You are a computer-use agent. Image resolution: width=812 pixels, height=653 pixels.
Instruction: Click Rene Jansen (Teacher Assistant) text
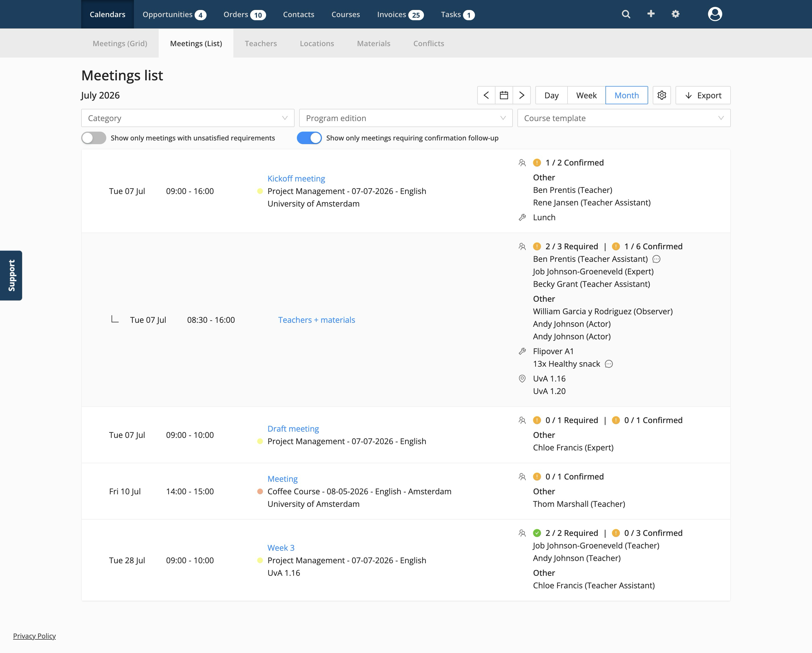coord(592,203)
